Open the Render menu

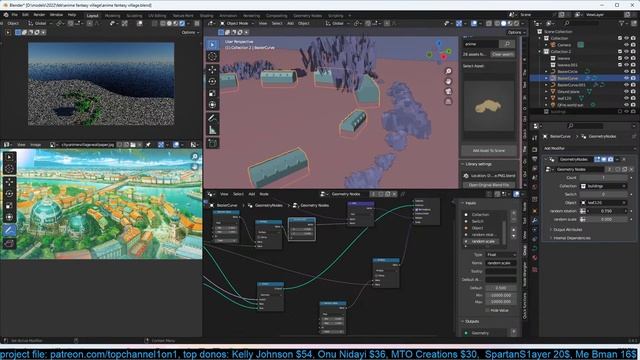coord(39,15)
